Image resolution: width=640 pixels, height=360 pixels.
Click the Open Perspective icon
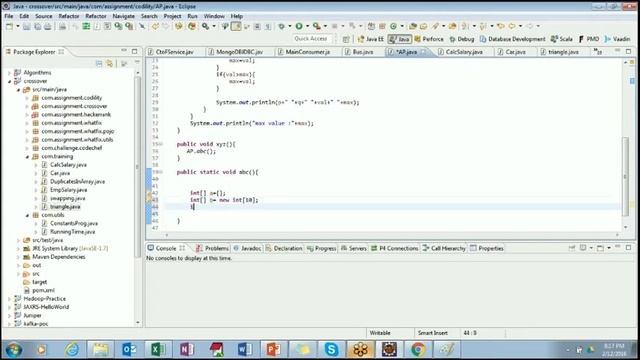[x=346, y=39]
